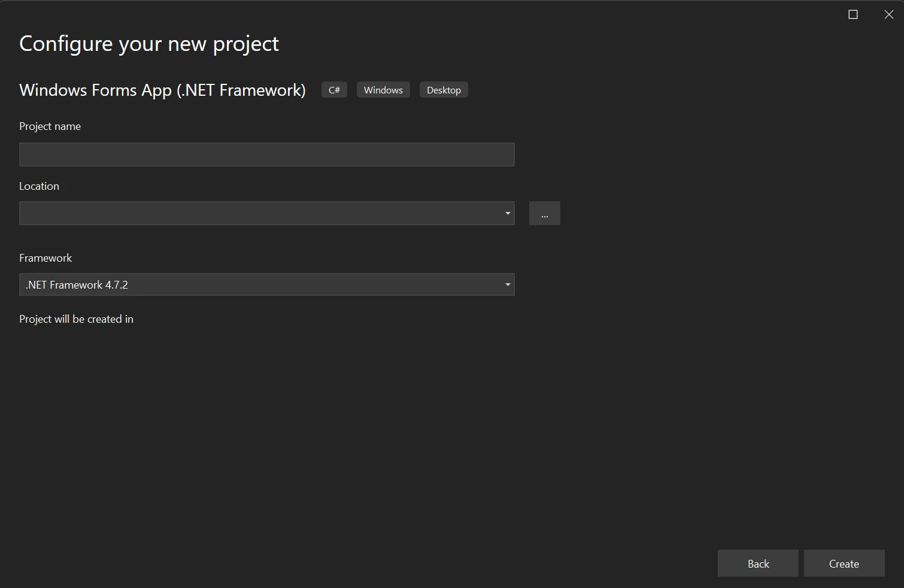
Task: Click the Project name text box
Action: (x=266, y=154)
